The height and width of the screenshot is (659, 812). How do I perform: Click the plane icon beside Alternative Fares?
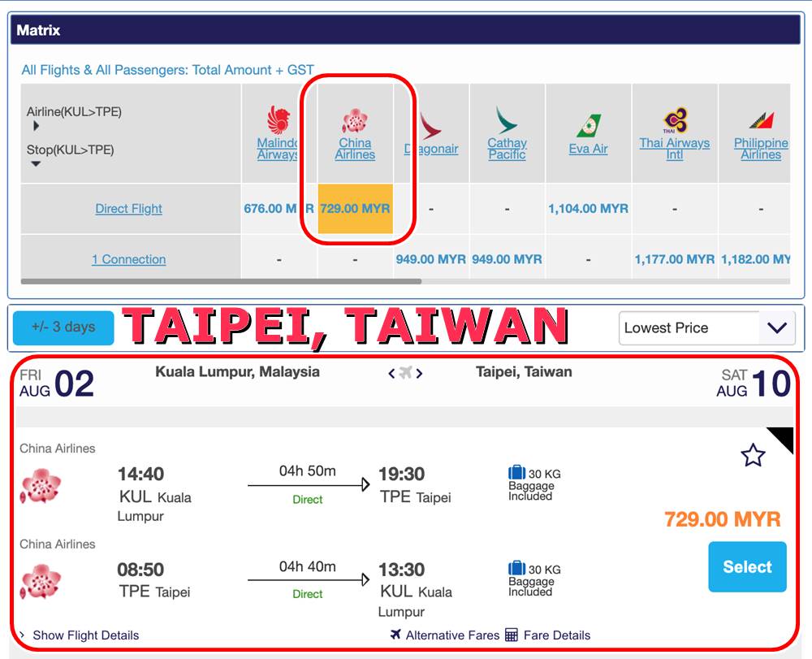point(395,634)
